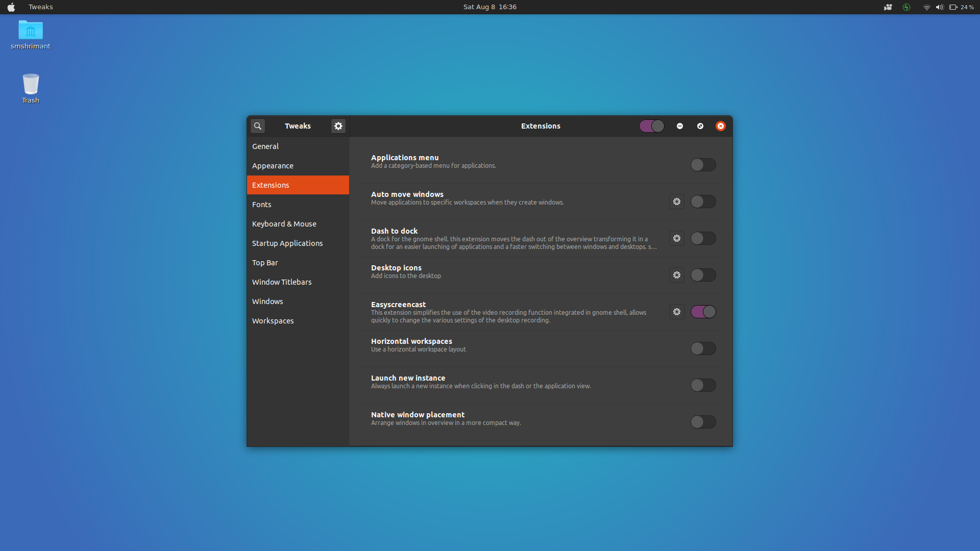980x551 pixels.
Task: Click the battery indicator icon
Action: pos(953,7)
